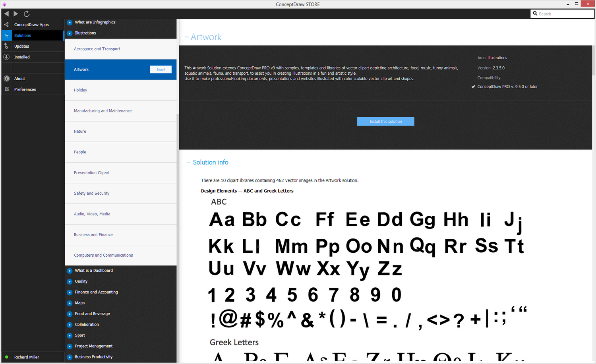Select the Safety and Security solution
Viewport: 596px width, 364px height.
coord(120,194)
